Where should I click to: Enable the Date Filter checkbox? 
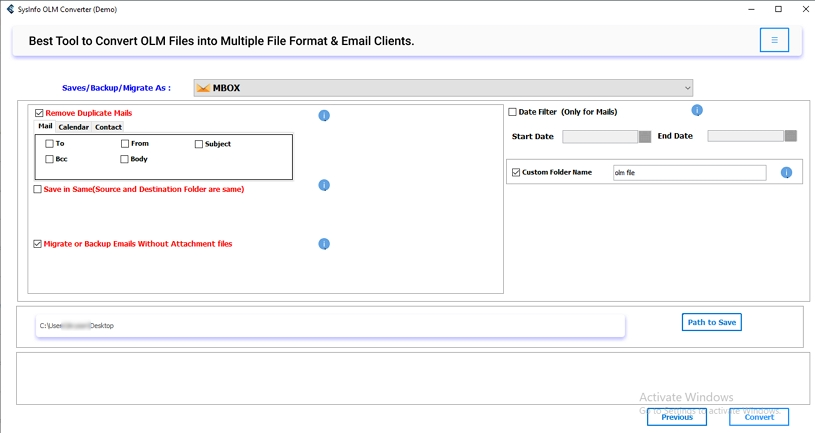513,112
